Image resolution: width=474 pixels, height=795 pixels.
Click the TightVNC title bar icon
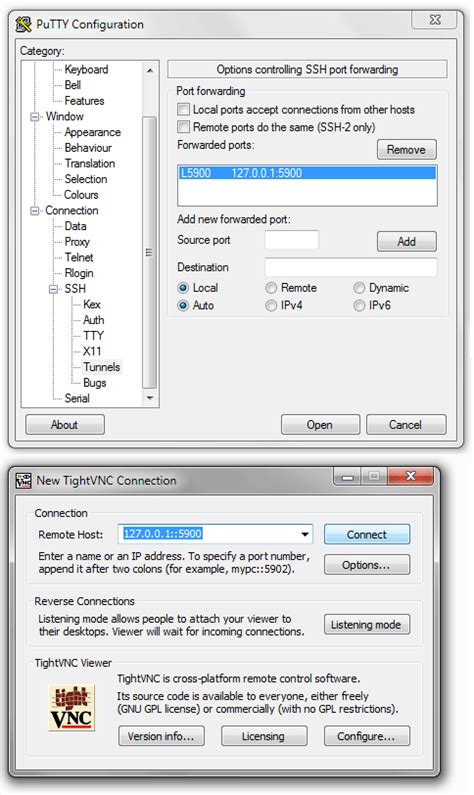[x=23, y=480]
